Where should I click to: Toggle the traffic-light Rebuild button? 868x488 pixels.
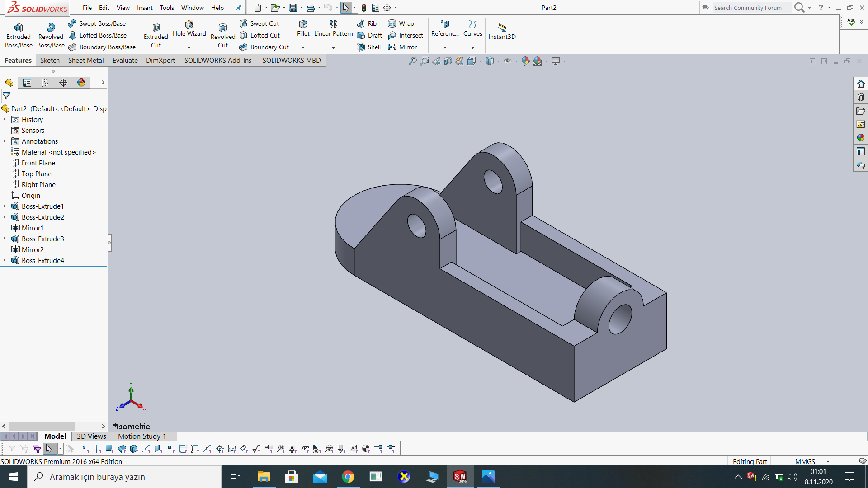[364, 8]
